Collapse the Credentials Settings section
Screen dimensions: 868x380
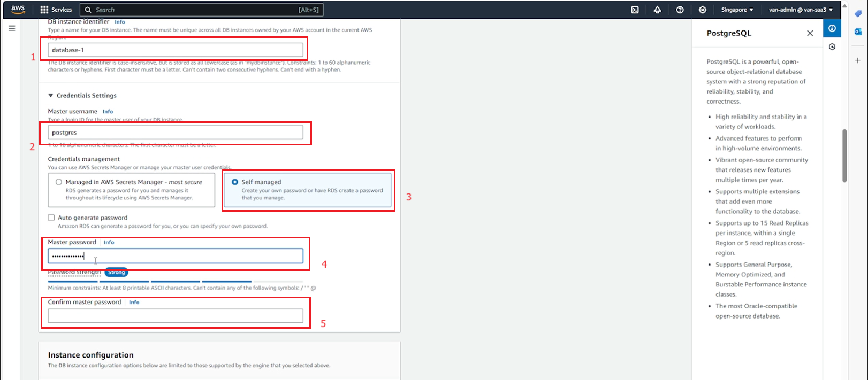pos(82,95)
